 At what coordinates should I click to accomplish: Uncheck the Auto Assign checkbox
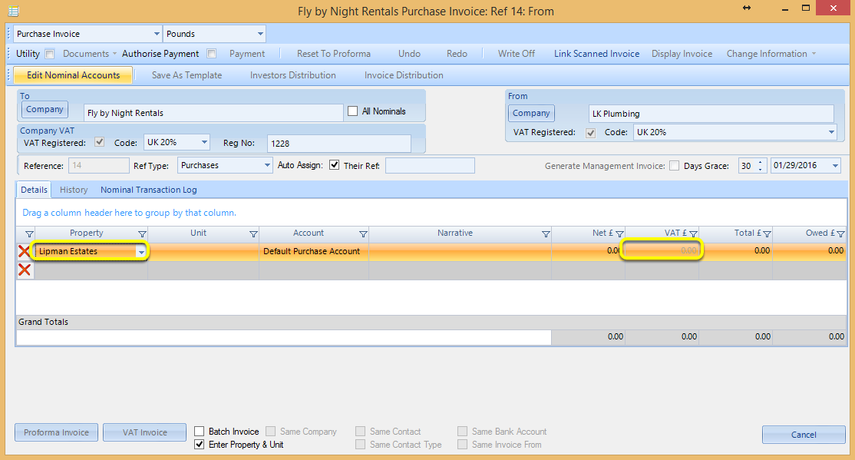(x=334, y=165)
